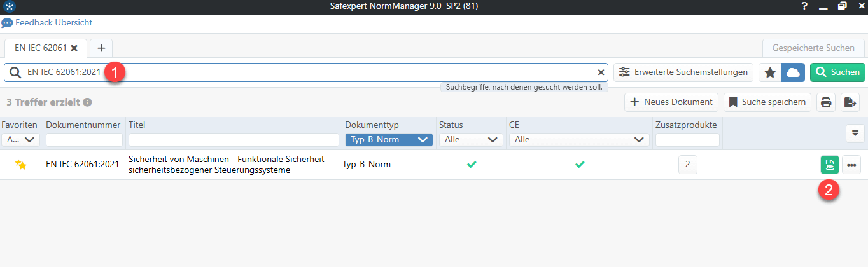This screenshot has height=267, width=868.
Task: Expand the Favoriten filter dropdown
Action: click(x=21, y=140)
